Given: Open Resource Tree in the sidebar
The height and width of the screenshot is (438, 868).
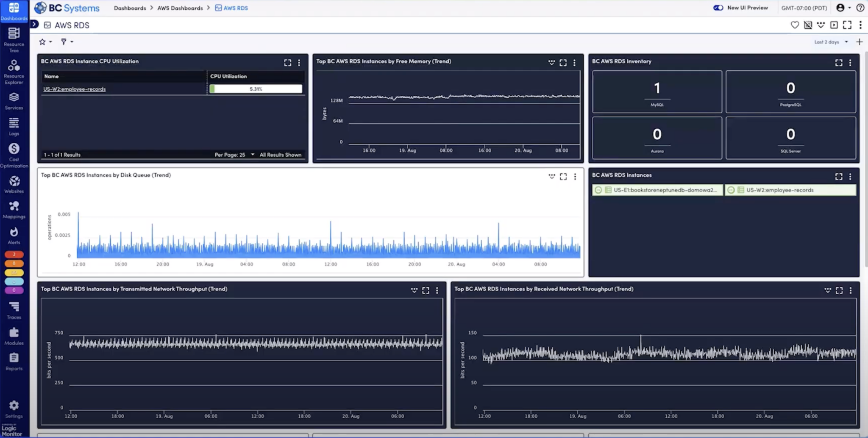Looking at the screenshot, I should 14,39.
